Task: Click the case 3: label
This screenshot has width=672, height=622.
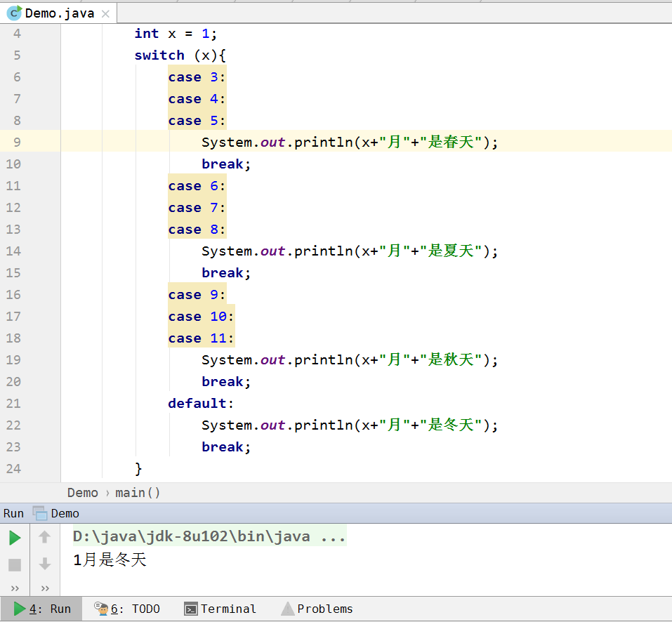Action: pyautogui.click(x=197, y=77)
